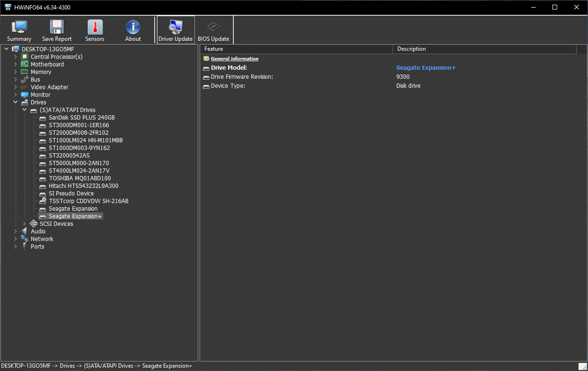
Task: Select TOSHIBA MQ01ABD100 drive
Action: [80, 178]
